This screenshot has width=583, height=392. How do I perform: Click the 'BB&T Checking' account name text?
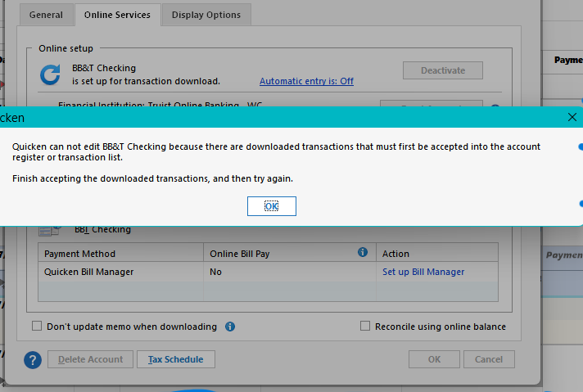tap(104, 68)
